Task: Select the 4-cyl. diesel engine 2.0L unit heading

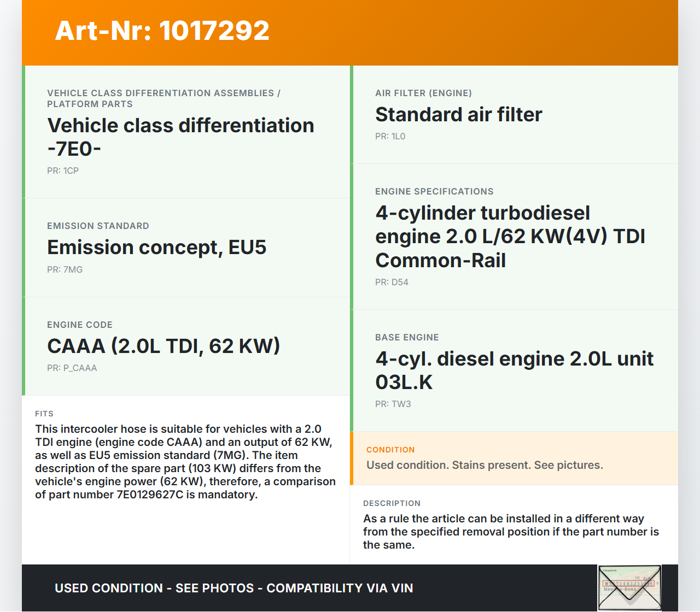Action: pos(514,370)
